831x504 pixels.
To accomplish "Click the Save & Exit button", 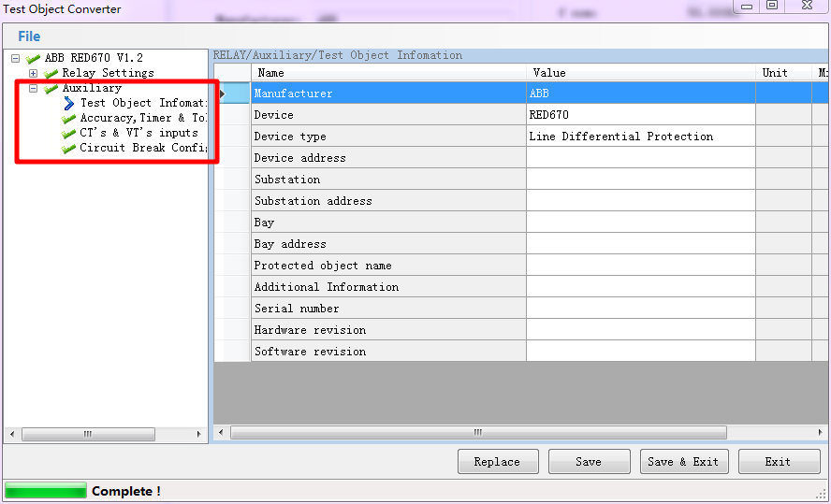I will [684, 462].
